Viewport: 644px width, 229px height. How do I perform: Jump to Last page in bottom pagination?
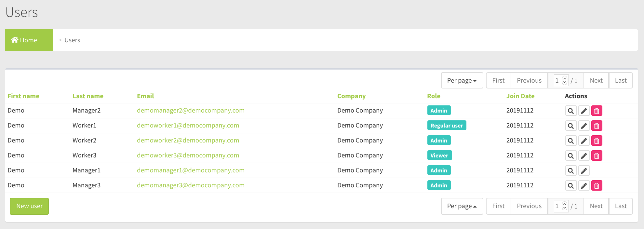pyautogui.click(x=620, y=206)
